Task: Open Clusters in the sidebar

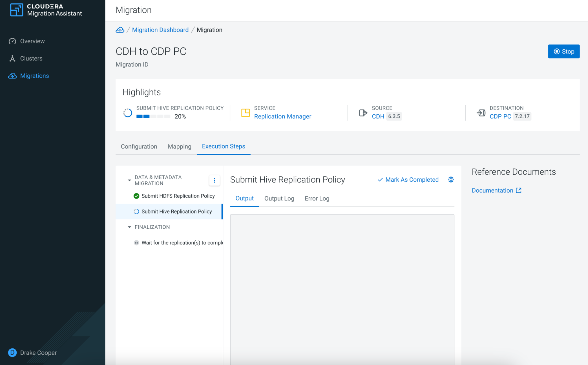Action: pyautogui.click(x=31, y=58)
